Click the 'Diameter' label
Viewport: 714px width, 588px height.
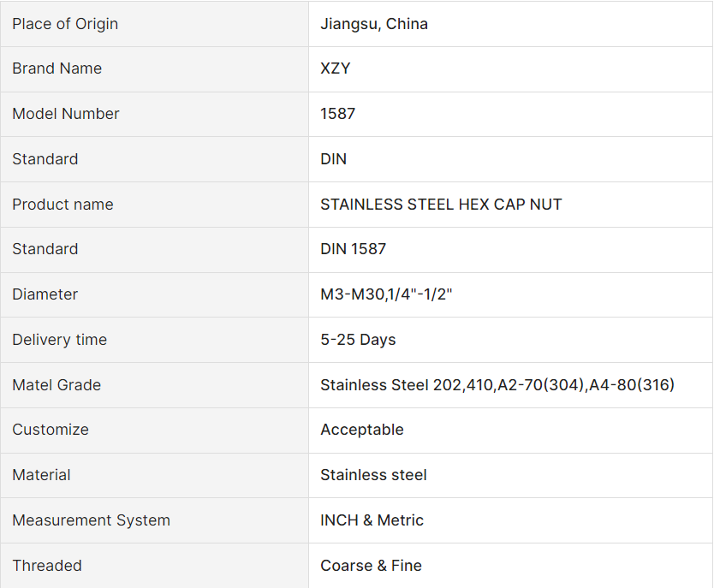(x=45, y=294)
